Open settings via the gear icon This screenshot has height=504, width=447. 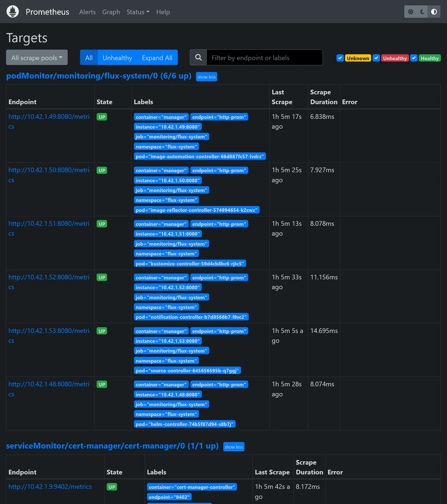[x=410, y=12]
